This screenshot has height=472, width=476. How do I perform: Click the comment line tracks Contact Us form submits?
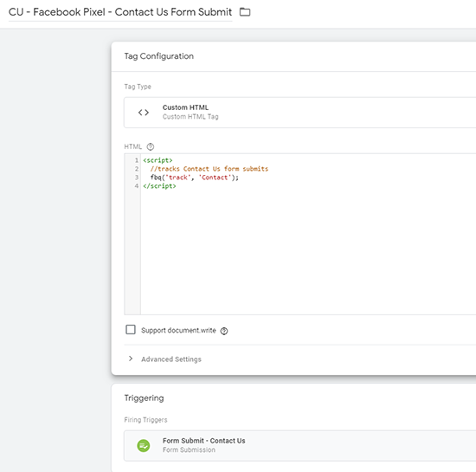(x=209, y=169)
